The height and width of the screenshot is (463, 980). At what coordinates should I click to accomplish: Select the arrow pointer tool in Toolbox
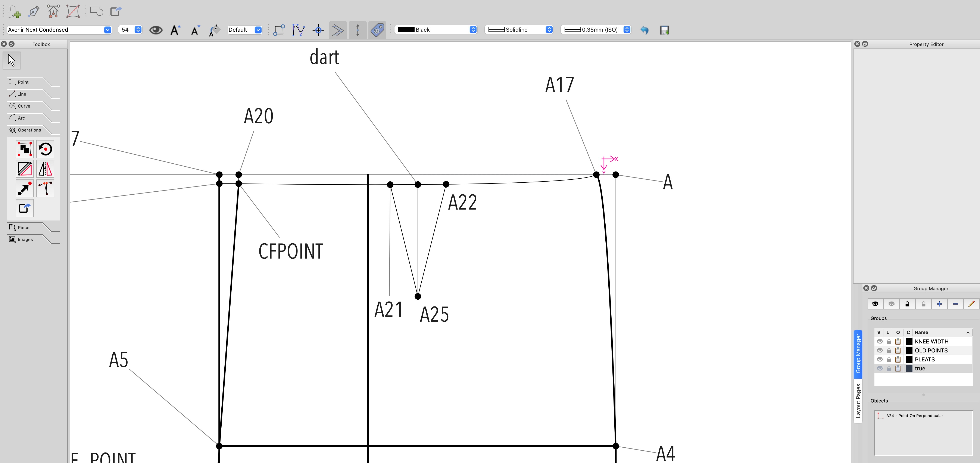pos(11,61)
